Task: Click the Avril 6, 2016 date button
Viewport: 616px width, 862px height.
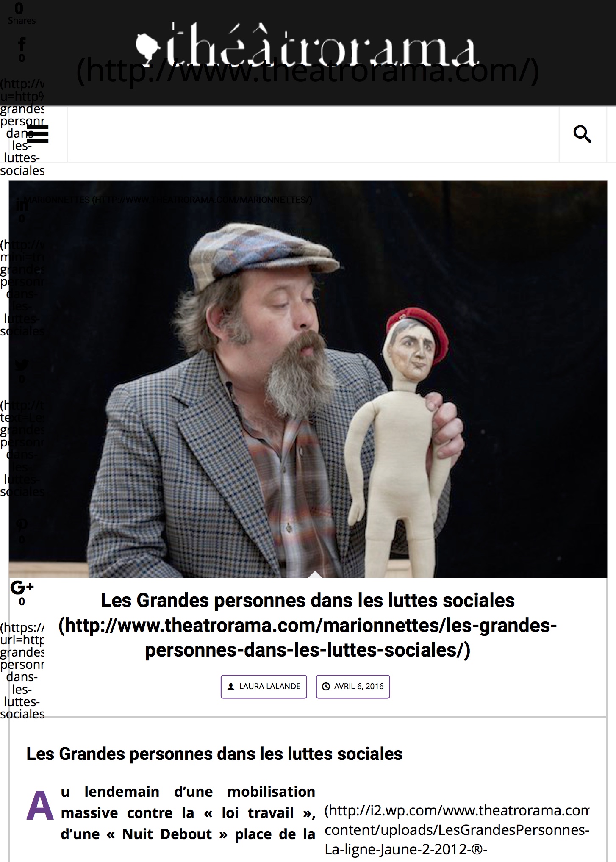Action: click(353, 686)
